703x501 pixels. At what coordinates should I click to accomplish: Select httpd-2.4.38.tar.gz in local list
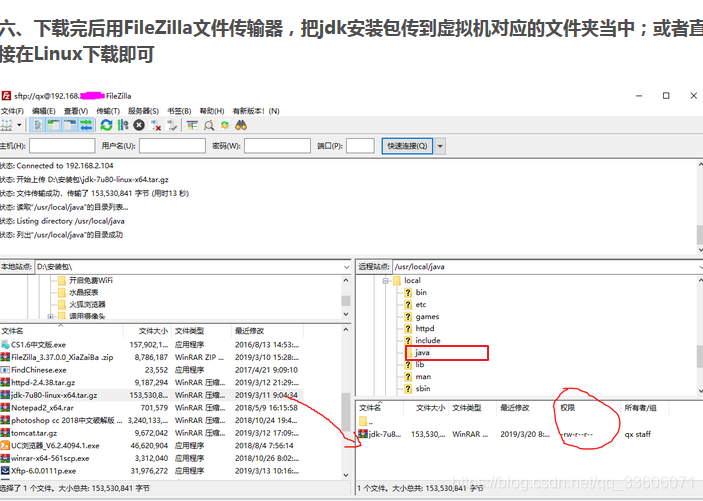pyautogui.click(x=152, y=383)
